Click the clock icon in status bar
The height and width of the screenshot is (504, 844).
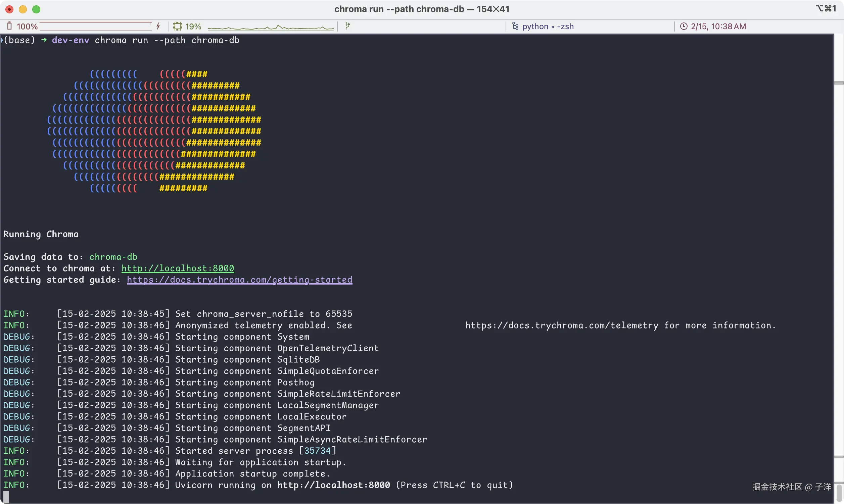684,26
